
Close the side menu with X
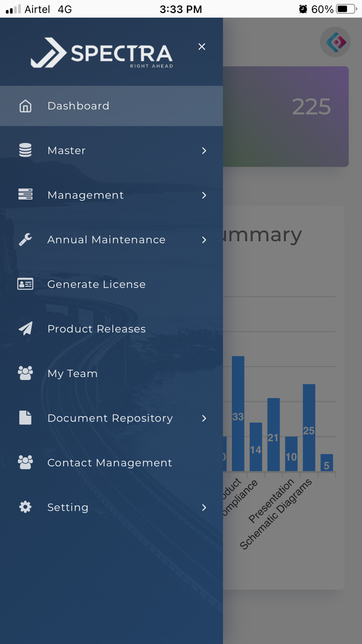[202, 47]
